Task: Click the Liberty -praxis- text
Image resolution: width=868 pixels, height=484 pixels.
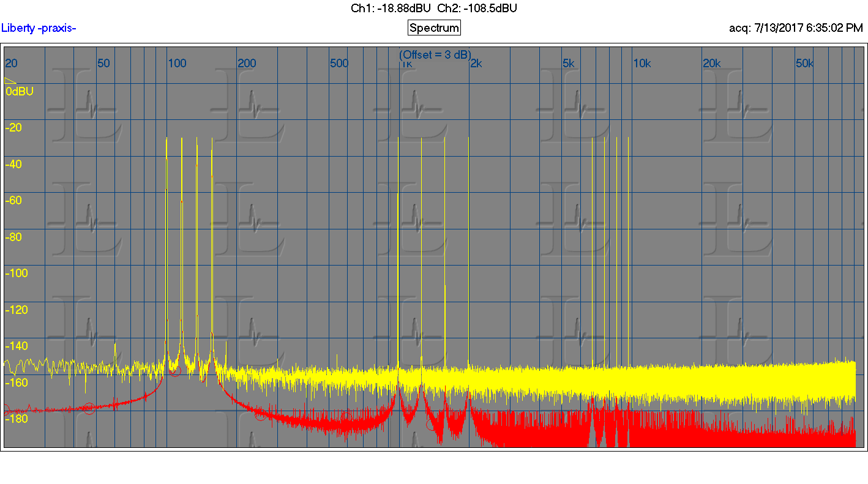Action: point(39,28)
